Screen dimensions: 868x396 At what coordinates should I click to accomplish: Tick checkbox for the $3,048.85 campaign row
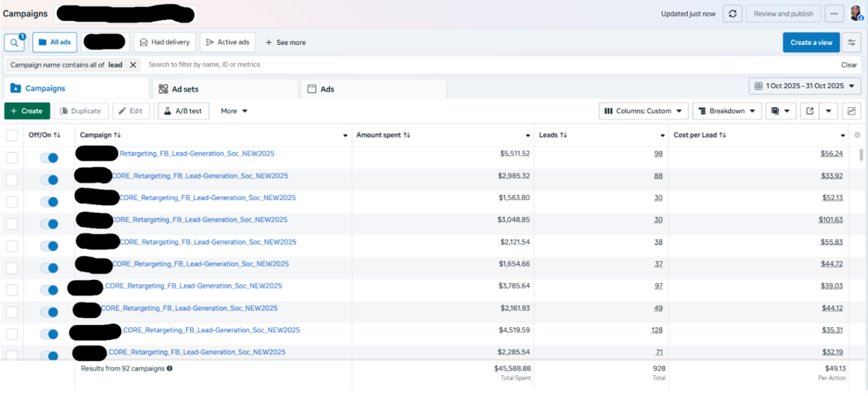(x=12, y=224)
